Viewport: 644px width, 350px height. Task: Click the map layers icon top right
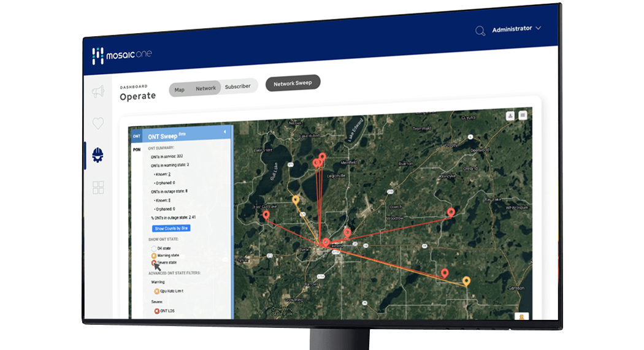[523, 115]
